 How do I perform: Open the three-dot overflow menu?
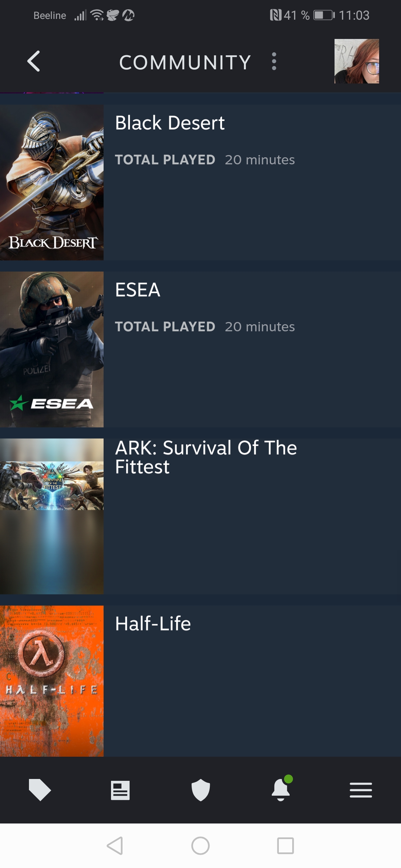coord(274,61)
